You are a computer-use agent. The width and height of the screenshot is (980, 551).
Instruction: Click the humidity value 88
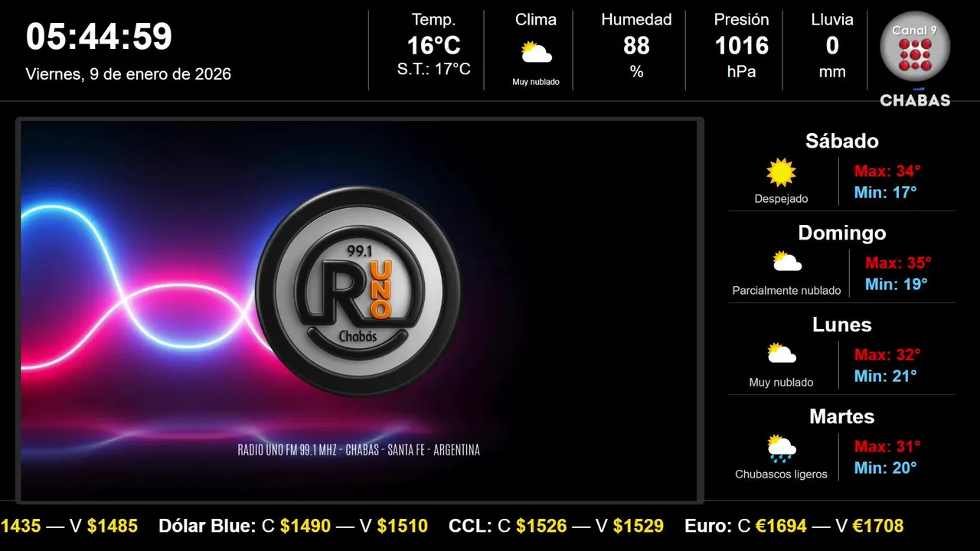point(636,46)
